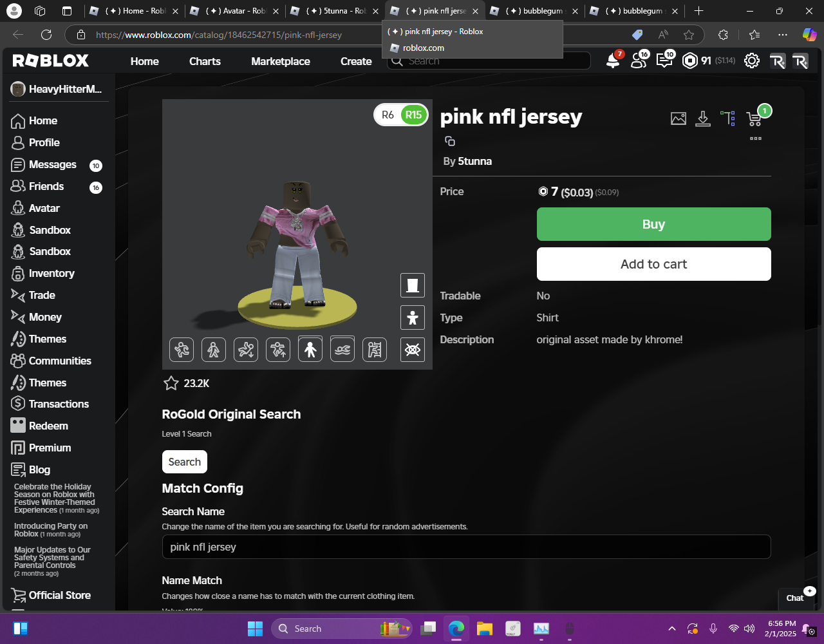
Task: Open the Copilot icon in Edge toolbar
Action: [x=809, y=35]
